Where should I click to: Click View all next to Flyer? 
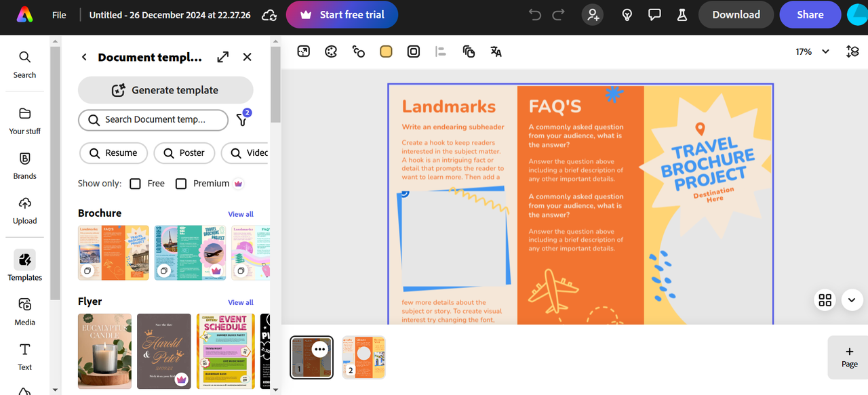241,302
